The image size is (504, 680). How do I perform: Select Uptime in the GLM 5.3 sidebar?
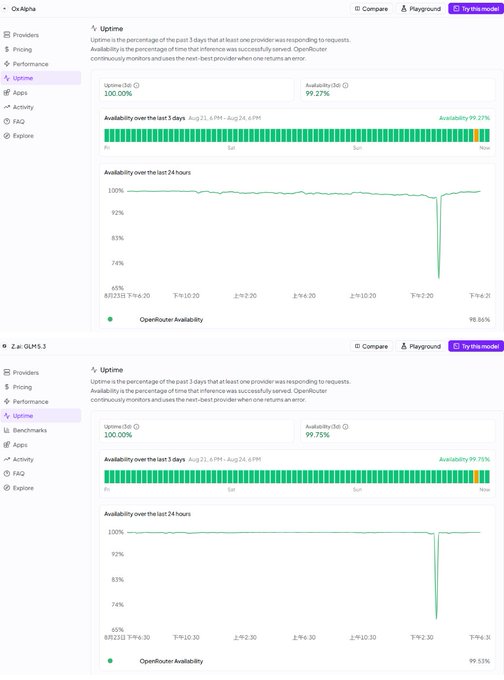pos(41,415)
